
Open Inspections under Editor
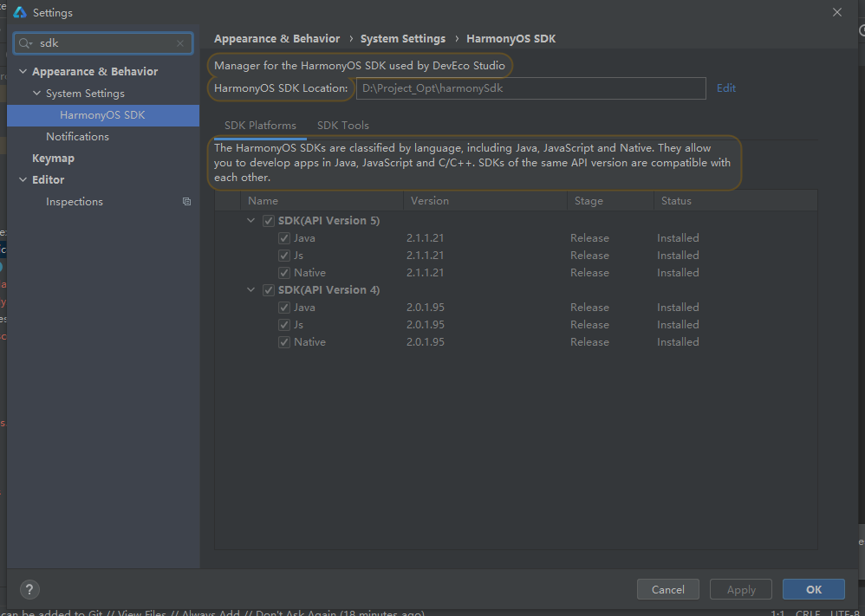pos(75,202)
